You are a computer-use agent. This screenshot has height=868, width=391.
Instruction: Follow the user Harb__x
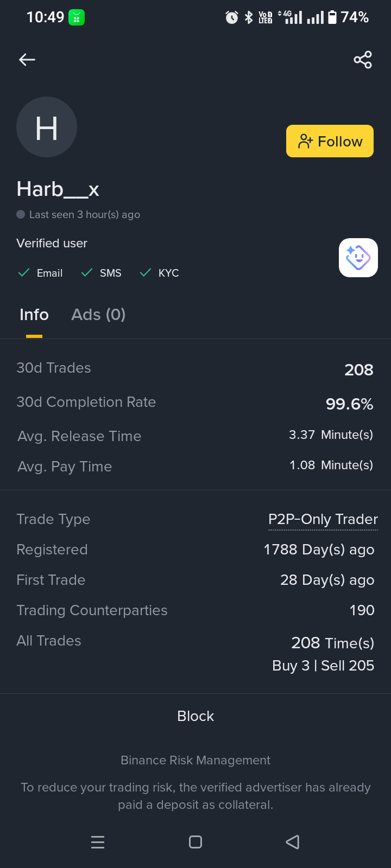330,141
